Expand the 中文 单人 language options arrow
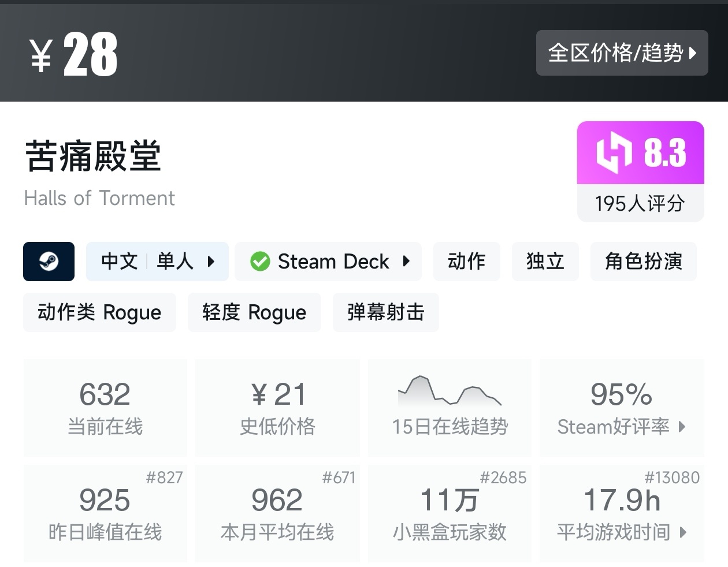Screen dimensions: 728x567 point(211,262)
